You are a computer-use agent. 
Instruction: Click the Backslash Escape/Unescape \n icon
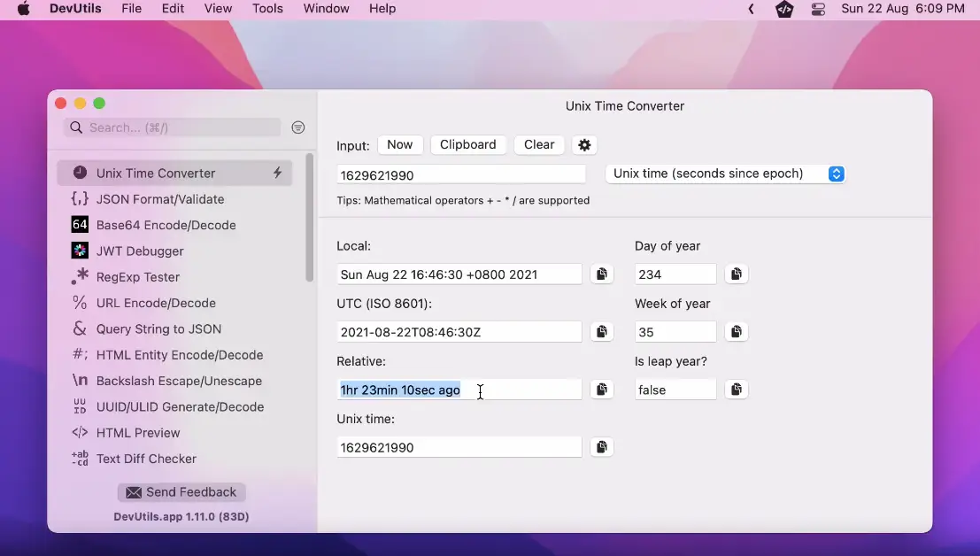pyautogui.click(x=80, y=381)
